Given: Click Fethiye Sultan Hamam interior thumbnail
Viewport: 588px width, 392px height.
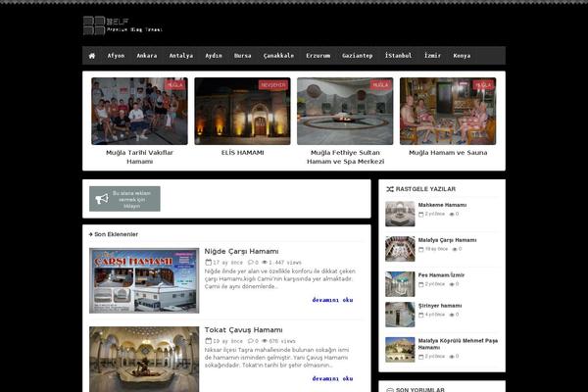Looking at the screenshot, I should 345,111.
